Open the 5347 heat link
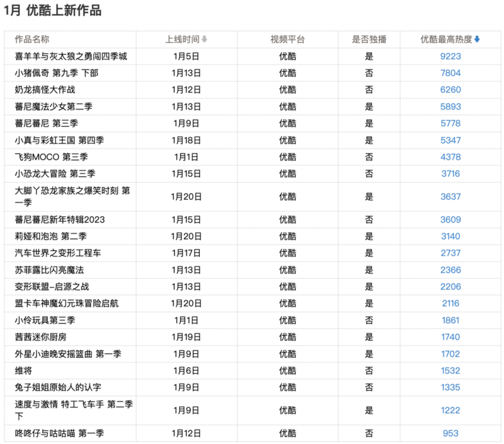The height and width of the screenshot is (444, 504). pyautogui.click(x=450, y=140)
